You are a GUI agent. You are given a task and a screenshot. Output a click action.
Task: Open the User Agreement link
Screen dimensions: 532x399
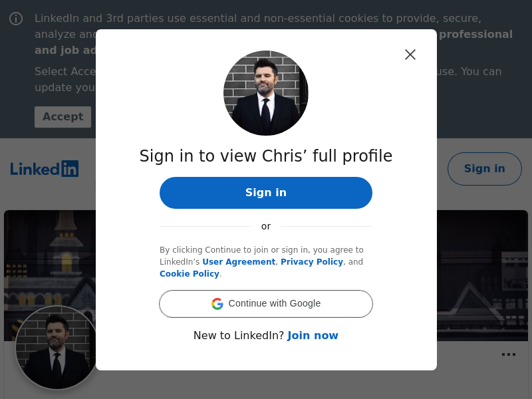pos(239,262)
